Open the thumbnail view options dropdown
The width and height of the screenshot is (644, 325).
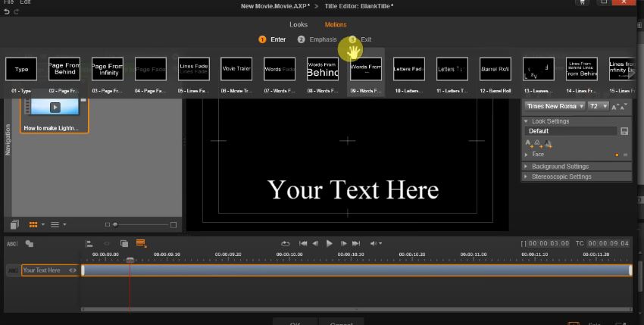[x=42, y=224]
